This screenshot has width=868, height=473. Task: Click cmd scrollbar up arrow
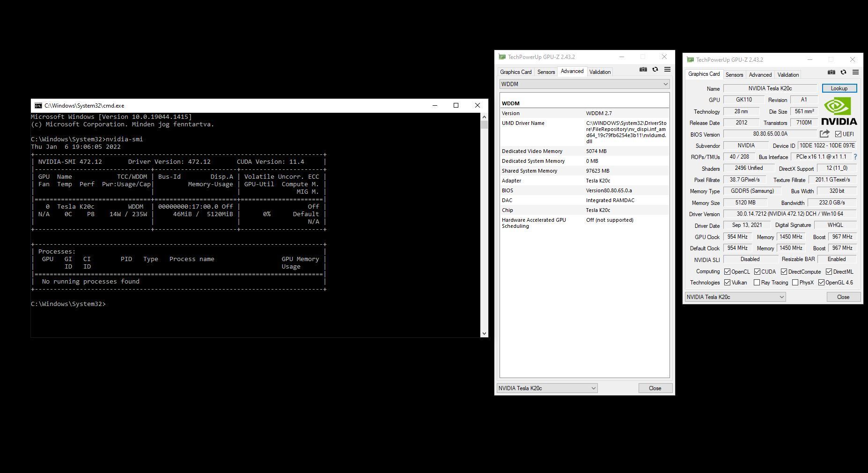(484, 116)
